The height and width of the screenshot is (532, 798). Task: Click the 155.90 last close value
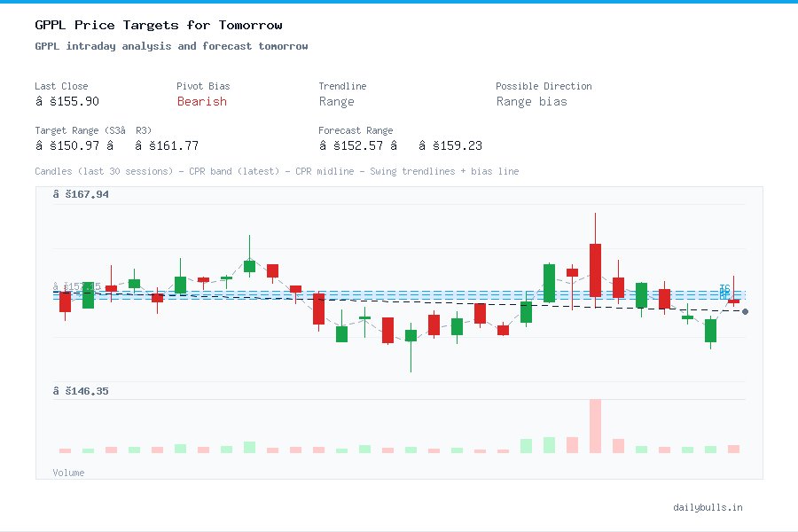click(66, 101)
